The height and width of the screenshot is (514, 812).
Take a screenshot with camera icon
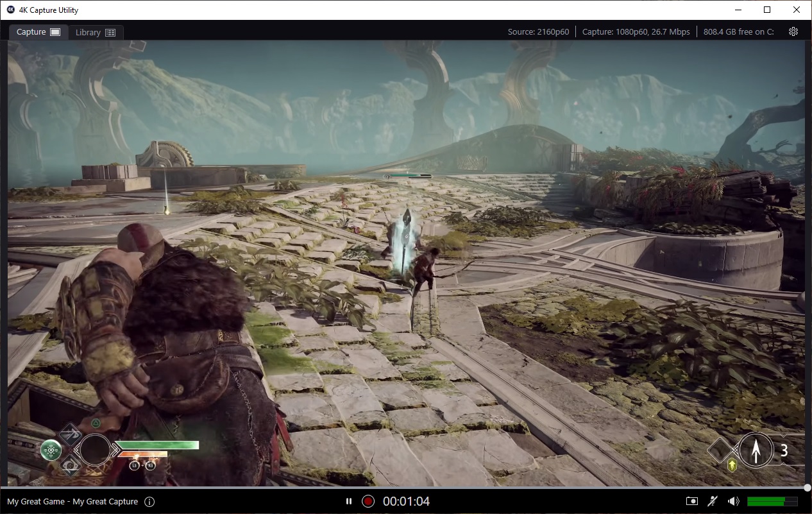pos(692,501)
